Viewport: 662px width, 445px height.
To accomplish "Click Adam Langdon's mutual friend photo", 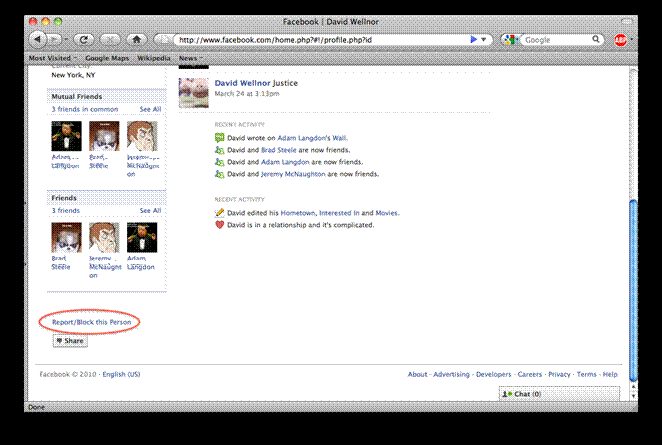I will pyautogui.click(x=66, y=136).
